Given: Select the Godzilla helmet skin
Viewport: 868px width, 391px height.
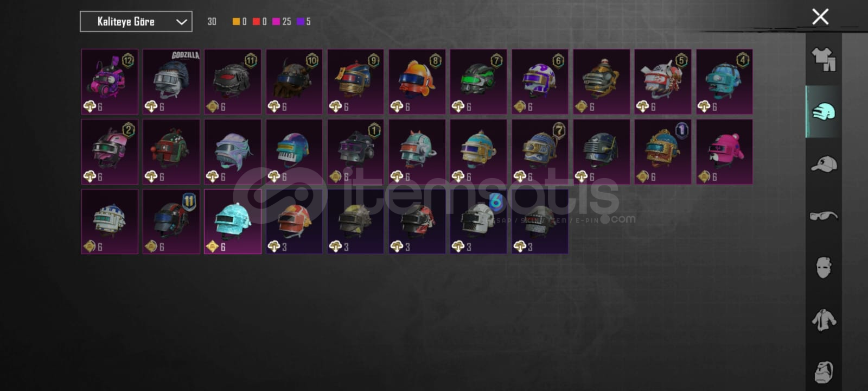Looking at the screenshot, I should point(171,81).
